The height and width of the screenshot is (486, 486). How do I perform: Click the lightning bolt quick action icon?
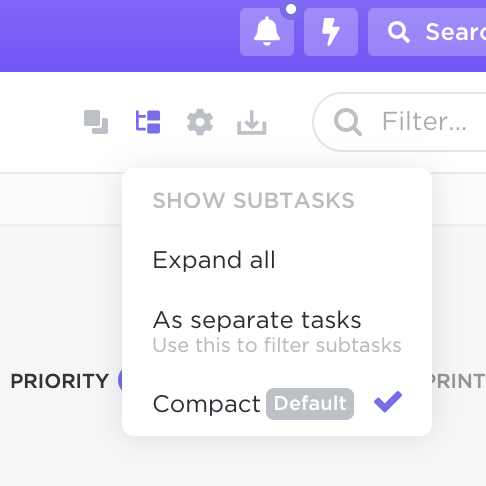click(331, 32)
